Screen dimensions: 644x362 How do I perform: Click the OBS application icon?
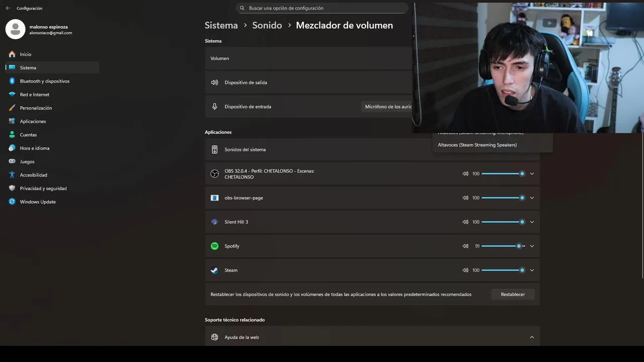pos(214,174)
